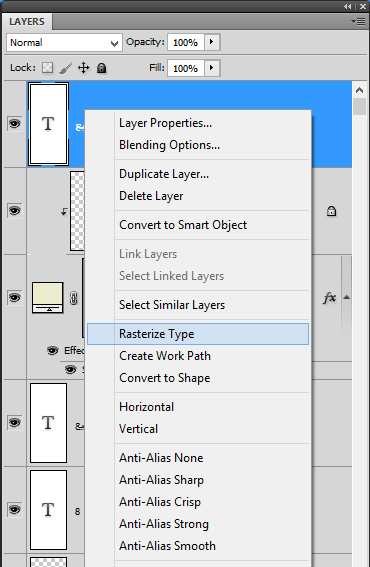Open Layers panel flyout menu icon
The image size is (370, 567).
358,22
